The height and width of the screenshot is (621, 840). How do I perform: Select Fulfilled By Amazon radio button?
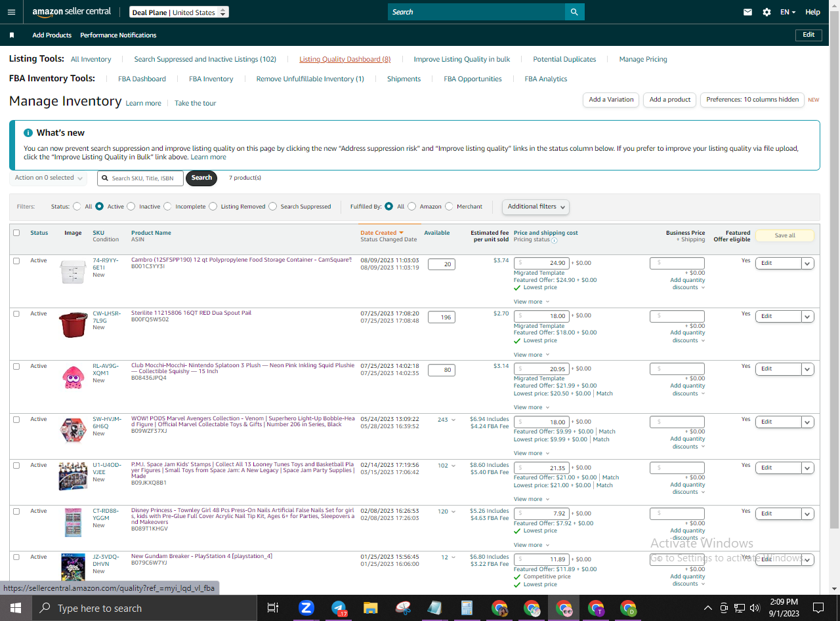pos(412,207)
